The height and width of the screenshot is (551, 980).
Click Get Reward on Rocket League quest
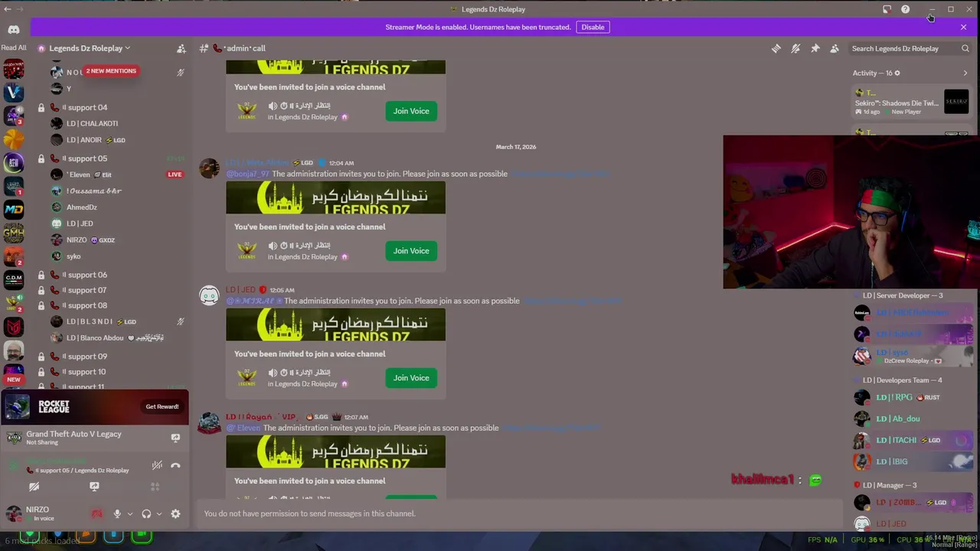tap(162, 406)
